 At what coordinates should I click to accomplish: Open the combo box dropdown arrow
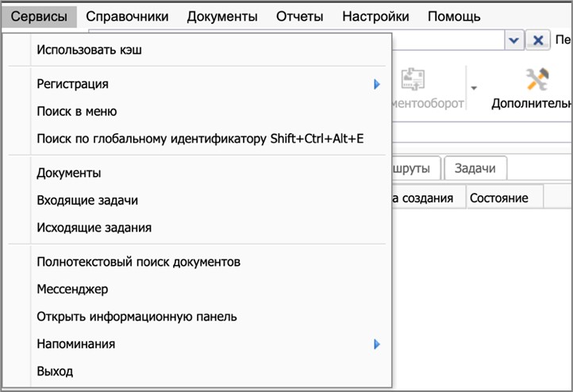click(513, 40)
